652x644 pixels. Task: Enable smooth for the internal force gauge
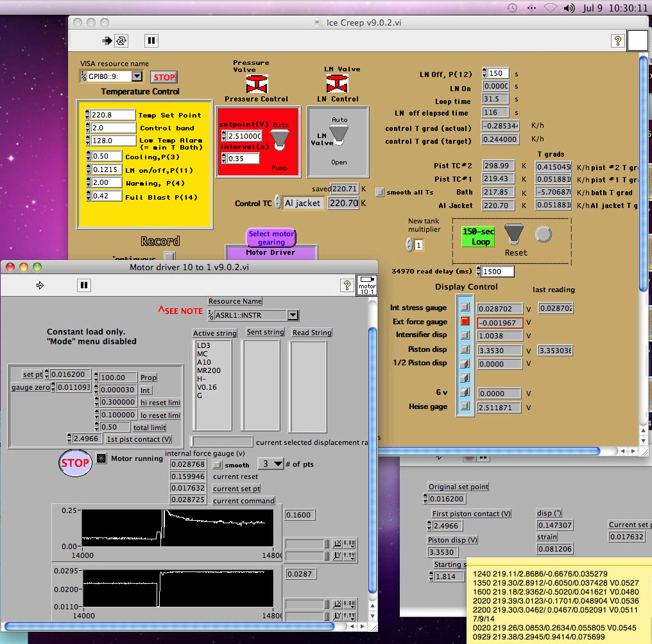pyautogui.click(x=218, y=464)
